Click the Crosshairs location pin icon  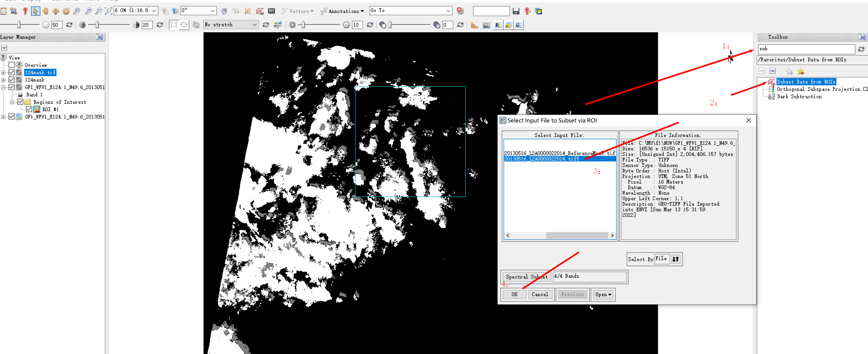point(25,11)
